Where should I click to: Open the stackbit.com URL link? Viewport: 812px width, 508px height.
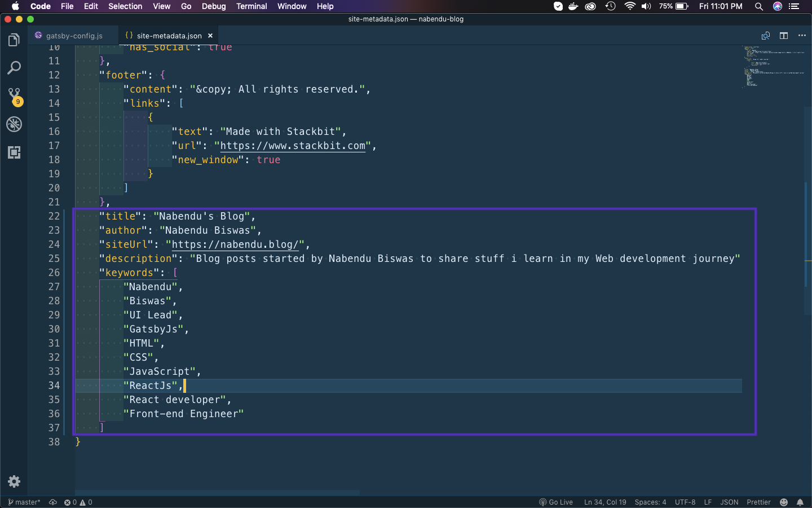pyautogui.click(x=293, y=146)
